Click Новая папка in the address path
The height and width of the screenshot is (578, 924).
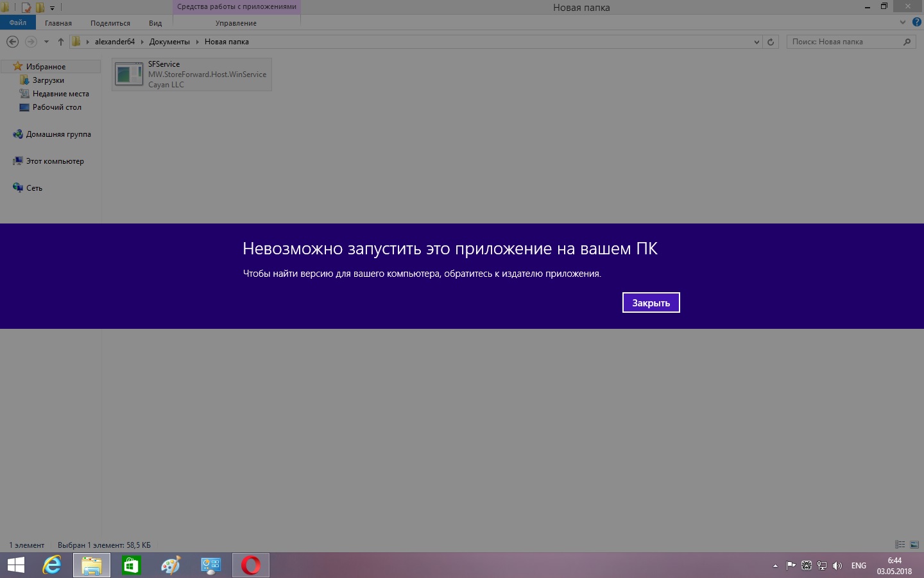pos(227,42)
